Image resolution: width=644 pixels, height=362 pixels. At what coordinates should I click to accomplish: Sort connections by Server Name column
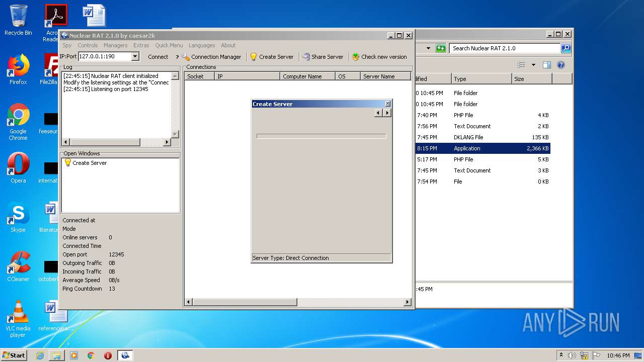point(385,76)
